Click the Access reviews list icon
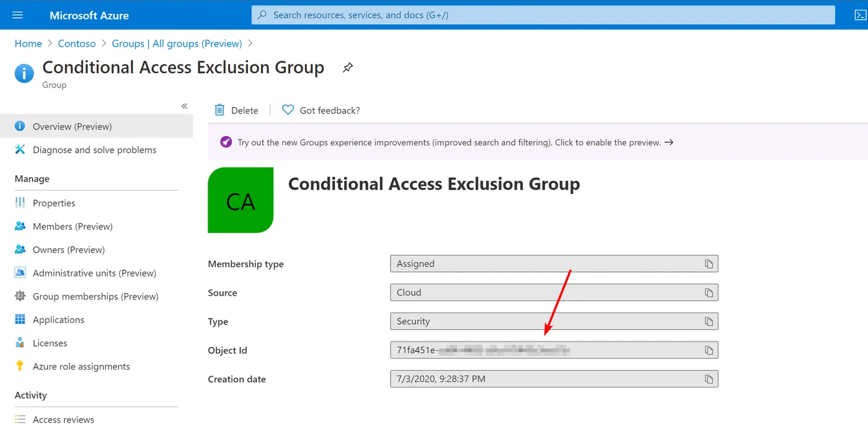Image resolution: width=868 pixels, height=432 pixels. tap(20, 420)
